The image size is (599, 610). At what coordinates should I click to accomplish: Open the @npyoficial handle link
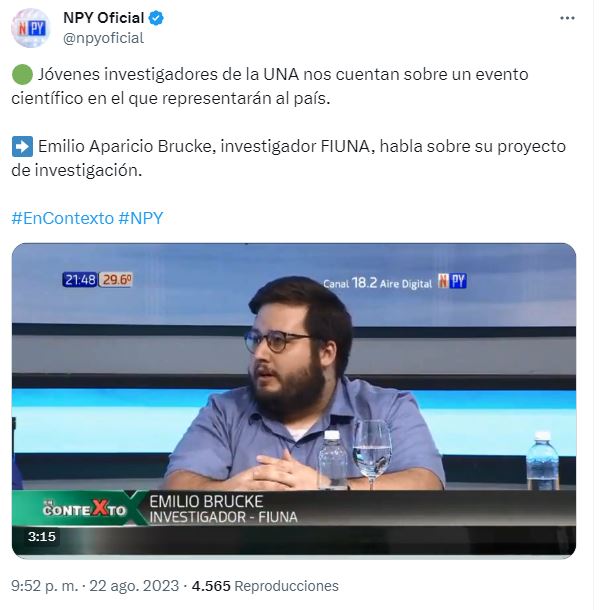[103, 38]
